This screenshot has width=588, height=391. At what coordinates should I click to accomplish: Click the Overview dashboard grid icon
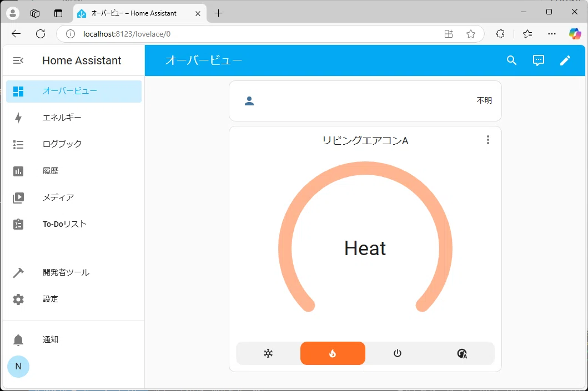pos(18,92)
